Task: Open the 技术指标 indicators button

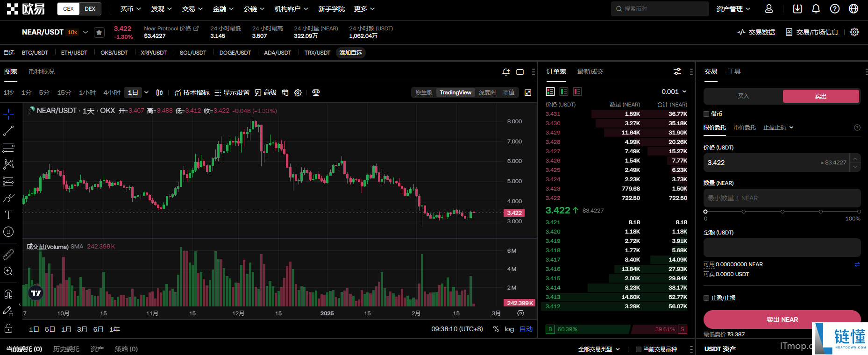Action: pos(192,92)
